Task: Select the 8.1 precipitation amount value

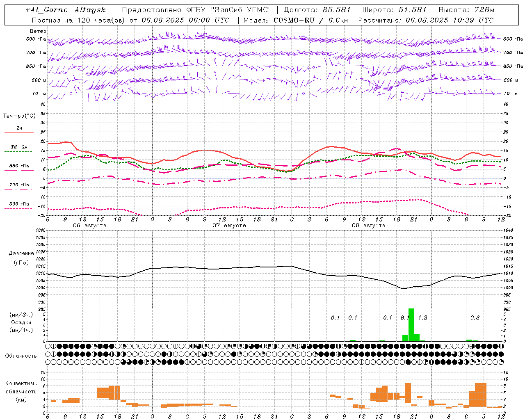Action: click(404, 317)
